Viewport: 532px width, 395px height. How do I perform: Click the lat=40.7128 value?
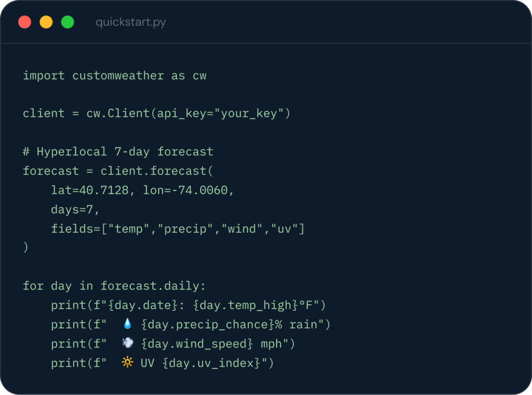89,190
